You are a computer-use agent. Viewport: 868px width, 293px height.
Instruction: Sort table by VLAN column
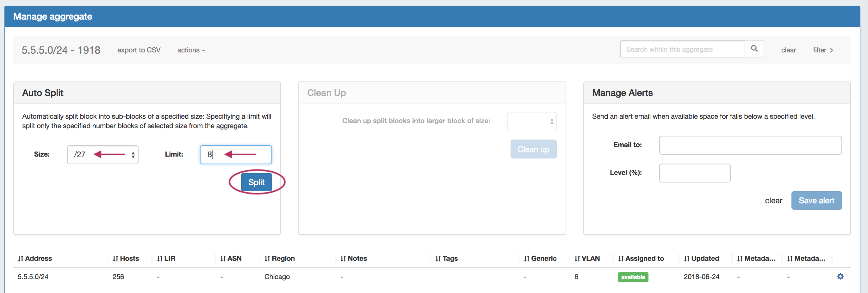click(x=587, y=258)
